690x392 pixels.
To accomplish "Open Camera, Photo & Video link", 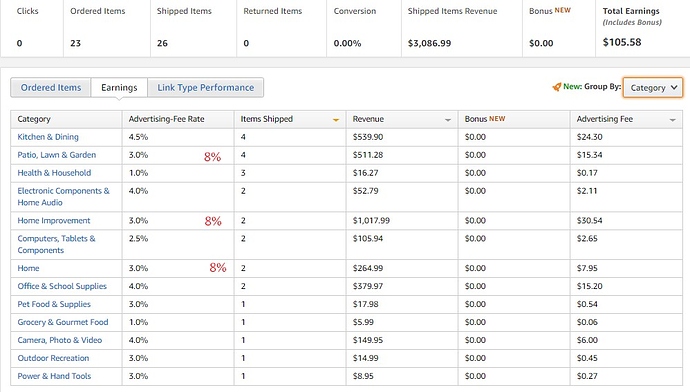I will coord(60,340).
